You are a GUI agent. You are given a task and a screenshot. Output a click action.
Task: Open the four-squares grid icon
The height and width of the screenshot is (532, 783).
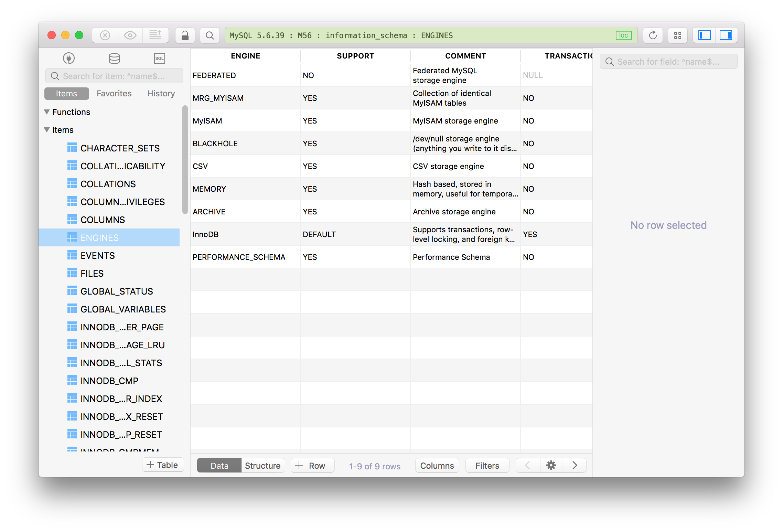click(677, 35)
